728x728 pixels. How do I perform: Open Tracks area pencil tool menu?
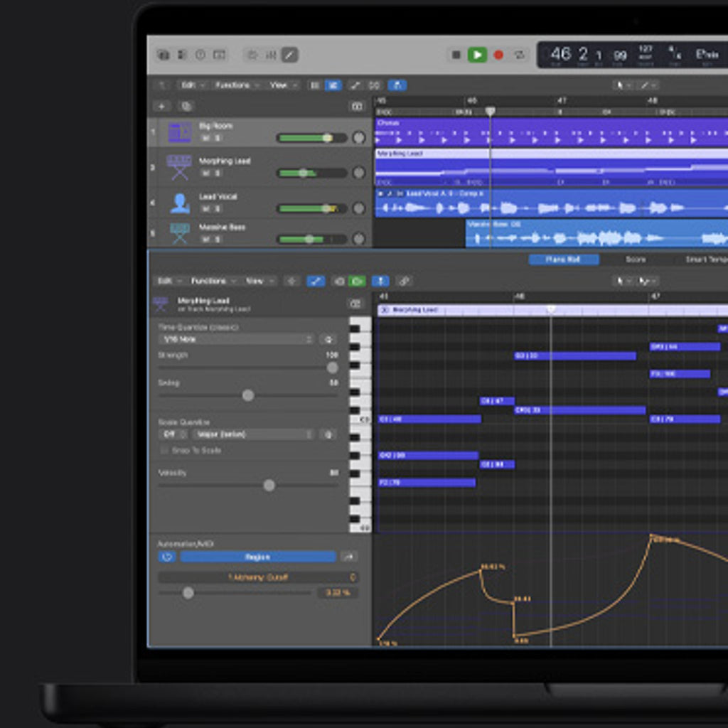click(x=648, y=85)
